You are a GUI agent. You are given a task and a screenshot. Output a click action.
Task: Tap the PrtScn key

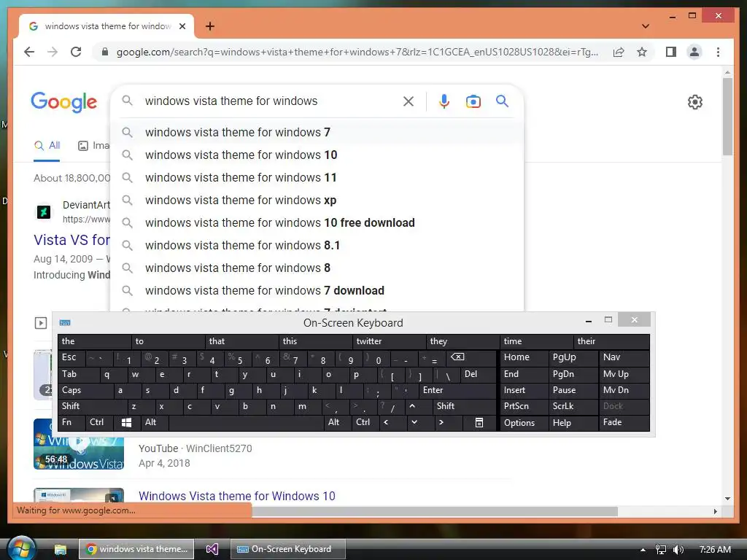(524, 406)
